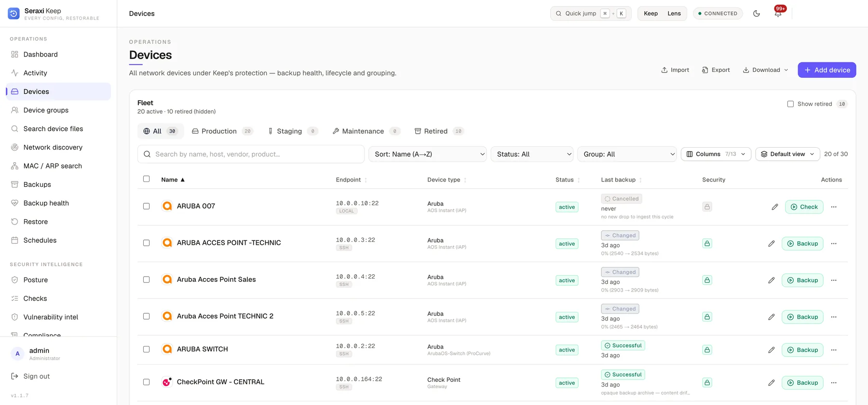Switch to the Retired tab
This screenshot has width=868, height=405.
(439, 131)
